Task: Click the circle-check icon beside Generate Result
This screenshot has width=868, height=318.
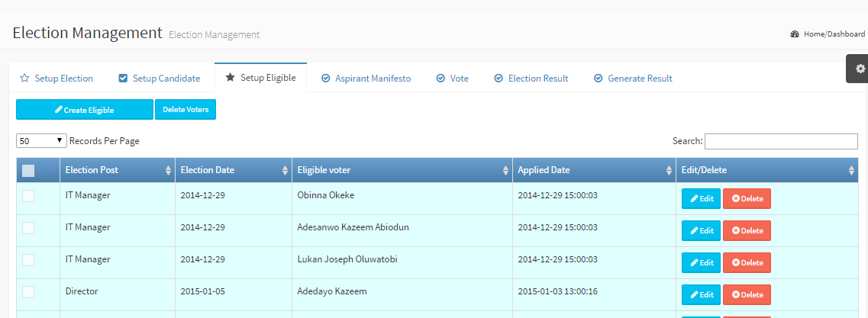Action: [x=599, y=79]
